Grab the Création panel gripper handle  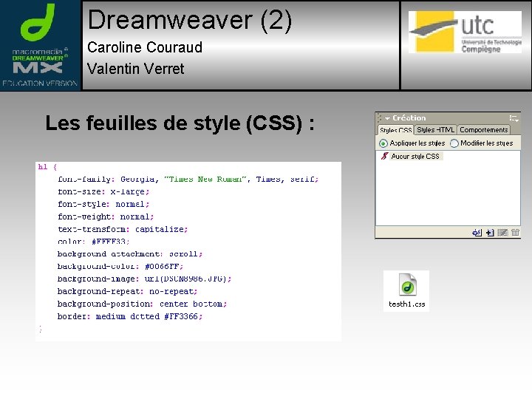(379, 118)
